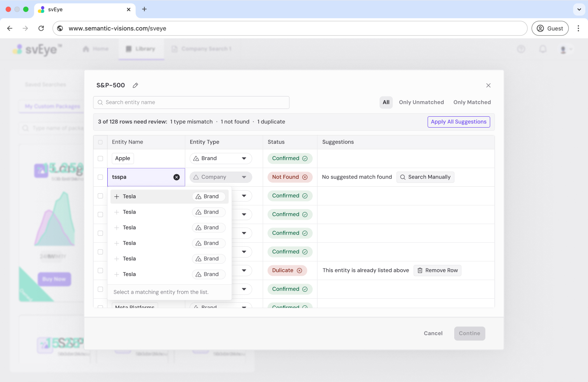Viewport: 588px width, 382px height.
Task: Click Apply All Suggestions
Action: (x=459, y=122)
